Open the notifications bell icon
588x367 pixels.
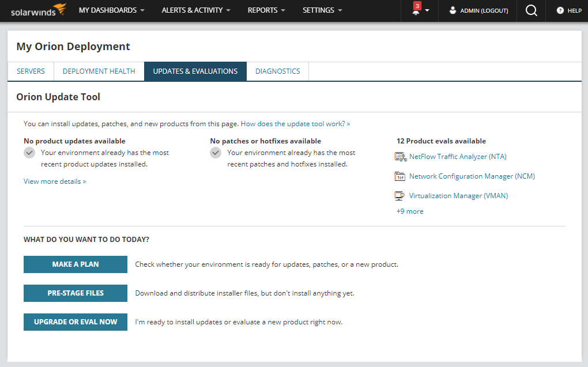pyautogui.click(x=416, y=12)
